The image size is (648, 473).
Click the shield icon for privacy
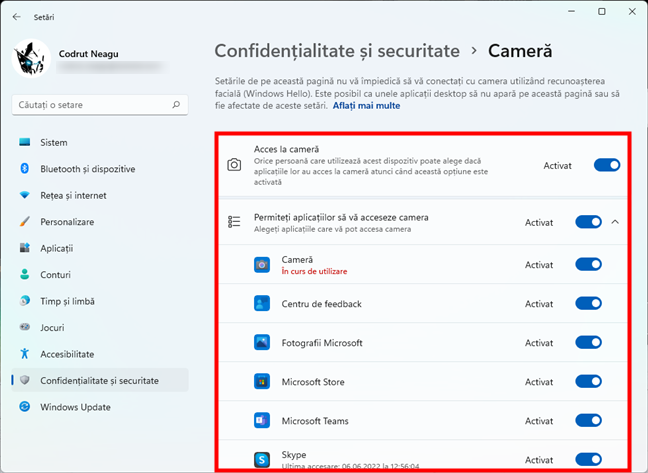[x=25, y=380]
